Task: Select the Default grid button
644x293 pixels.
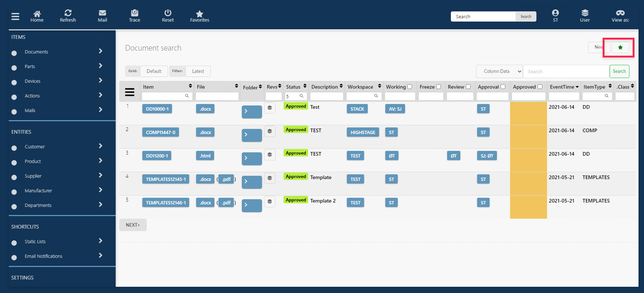Action: [154, 71]
